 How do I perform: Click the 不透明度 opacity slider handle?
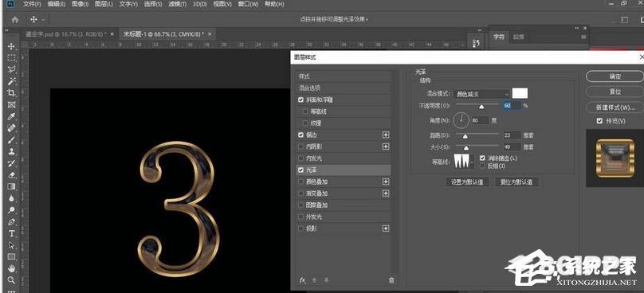coord(481,107)
